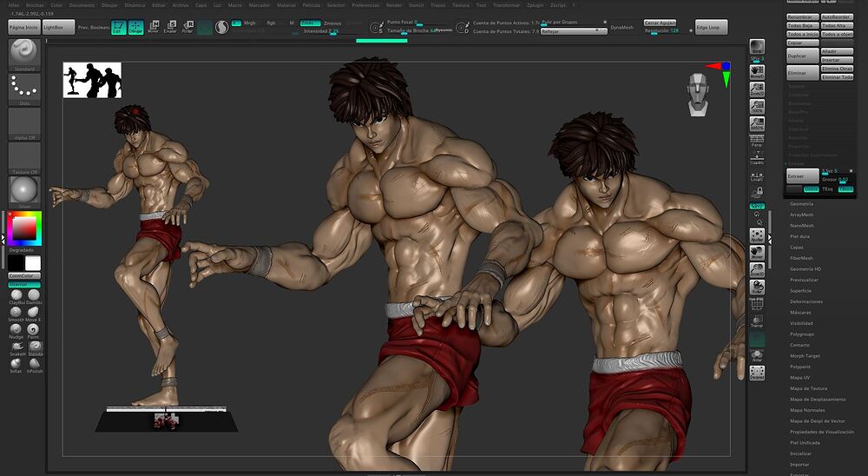Click the Zoom2D icon
The width and height of the screenshot is (868, 476).
click(757, 89)
